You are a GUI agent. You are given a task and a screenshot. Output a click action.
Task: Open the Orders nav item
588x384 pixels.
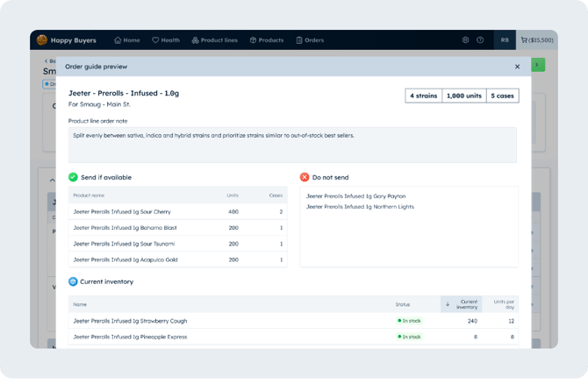[310, 40]
